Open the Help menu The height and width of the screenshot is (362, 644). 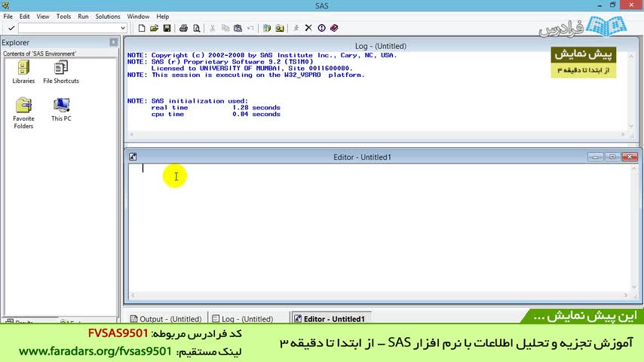pyautogui.click(x=163, y=17)
